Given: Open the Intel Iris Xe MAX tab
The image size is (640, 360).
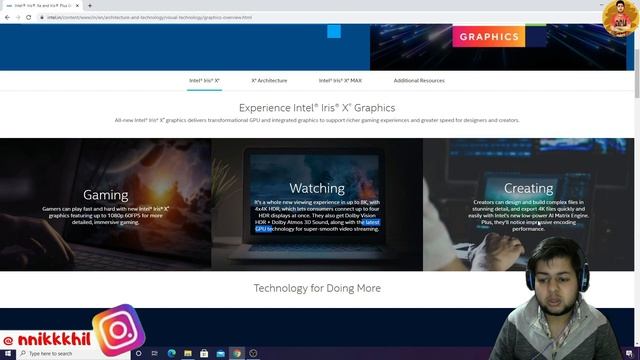Looking at the screenshot, I should (340, 81).
